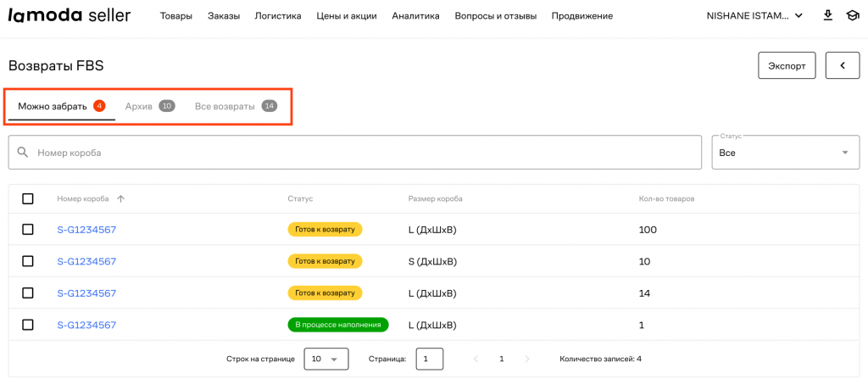
Task: Switch to the Архив tab
Action: (x=149, y=106)
